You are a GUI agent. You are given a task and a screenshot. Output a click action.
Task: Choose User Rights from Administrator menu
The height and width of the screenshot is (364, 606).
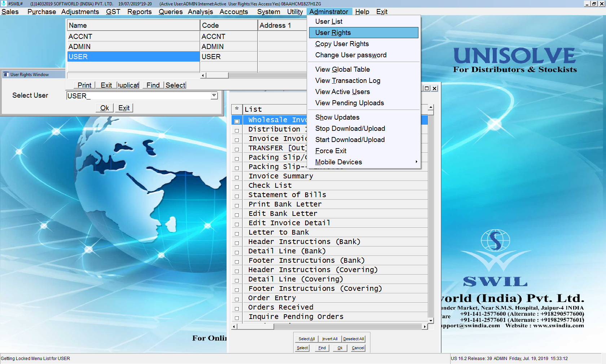pos(364,33)
